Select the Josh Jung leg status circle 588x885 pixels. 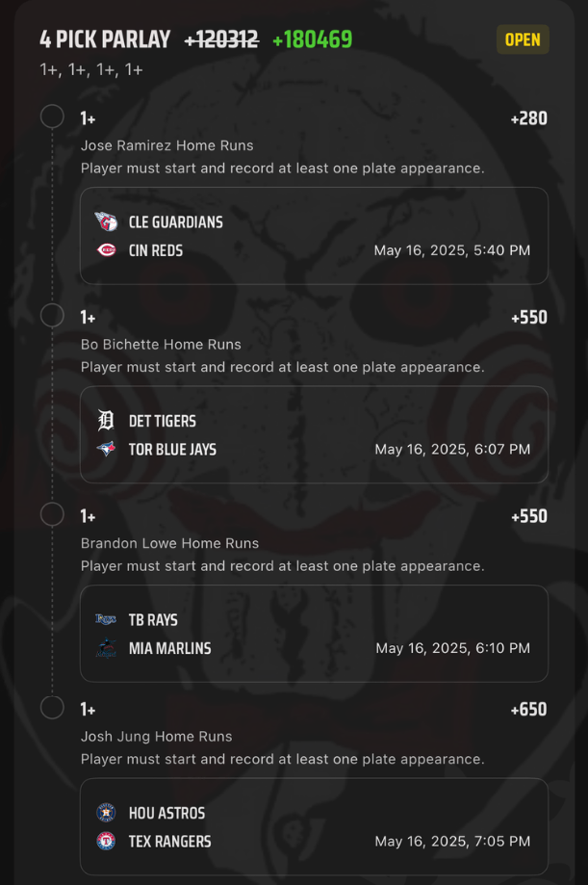click(52, 709)
